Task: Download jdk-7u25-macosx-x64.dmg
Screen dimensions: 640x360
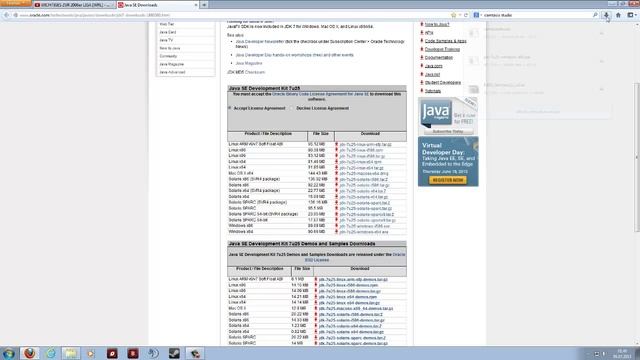Action: (x=364, y=173)
